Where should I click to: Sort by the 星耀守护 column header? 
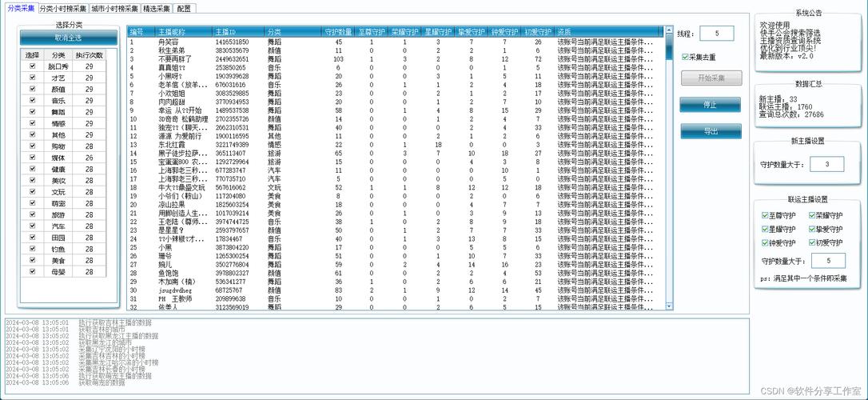click(437, 31)
